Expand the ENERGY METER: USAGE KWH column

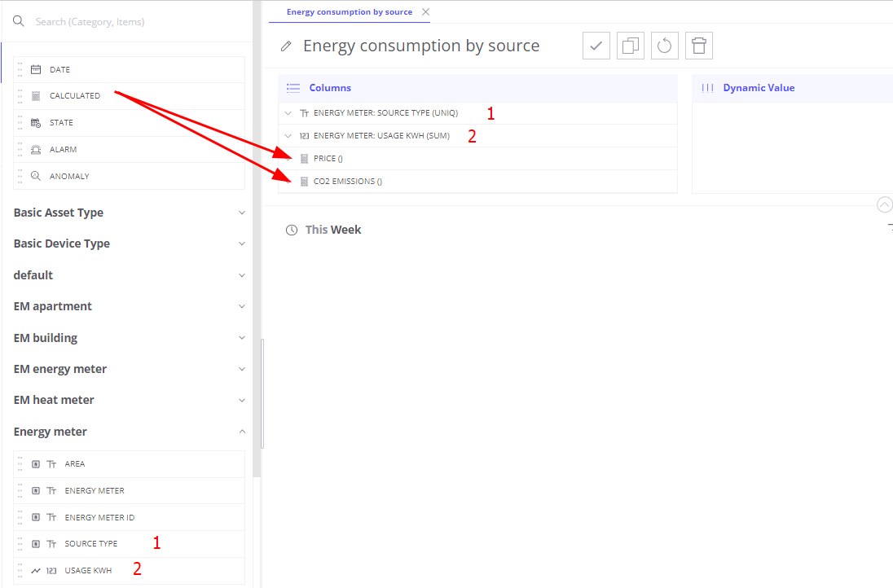[x=288, y=136]
